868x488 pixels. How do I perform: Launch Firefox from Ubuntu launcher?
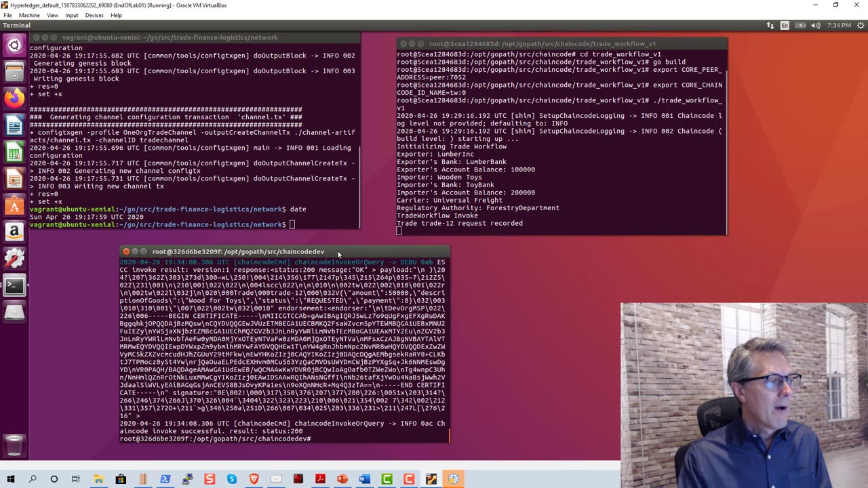[x=14, y=98]
